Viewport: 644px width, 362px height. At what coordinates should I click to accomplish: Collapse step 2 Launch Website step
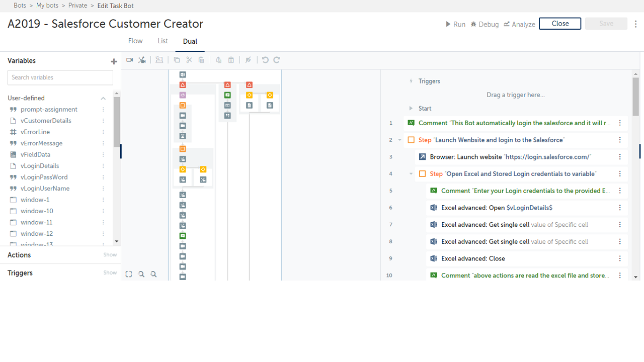click(400, 140)
